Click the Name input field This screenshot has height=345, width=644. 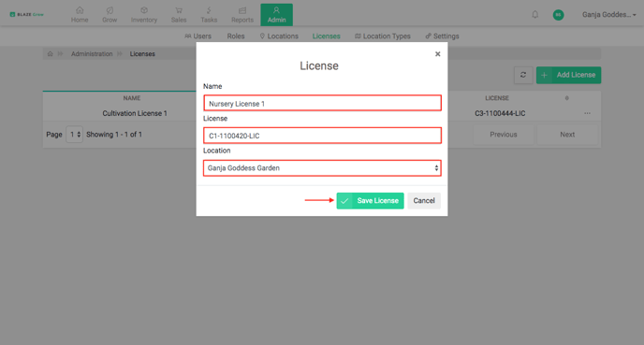322,103
